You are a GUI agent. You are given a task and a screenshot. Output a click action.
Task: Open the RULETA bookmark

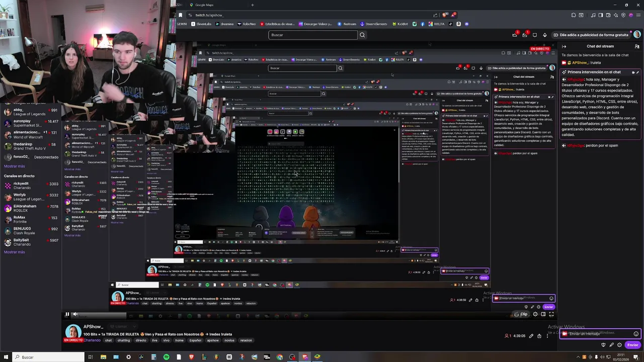point(437,24)
